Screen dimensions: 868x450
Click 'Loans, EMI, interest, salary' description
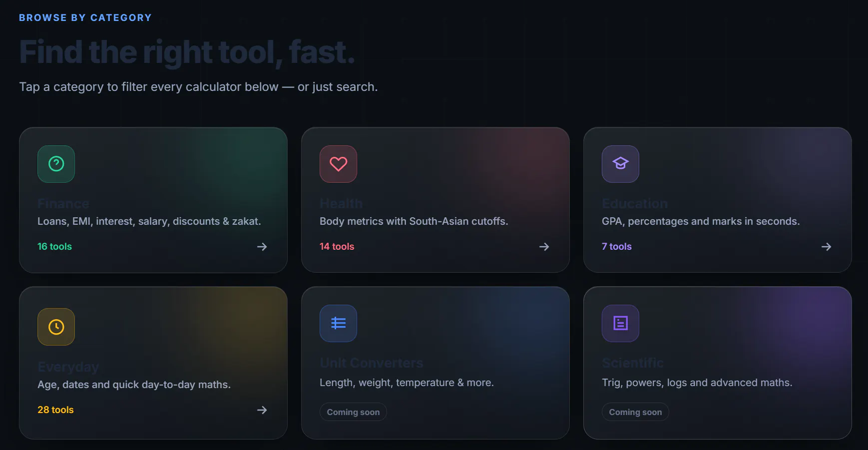[149, 221]
